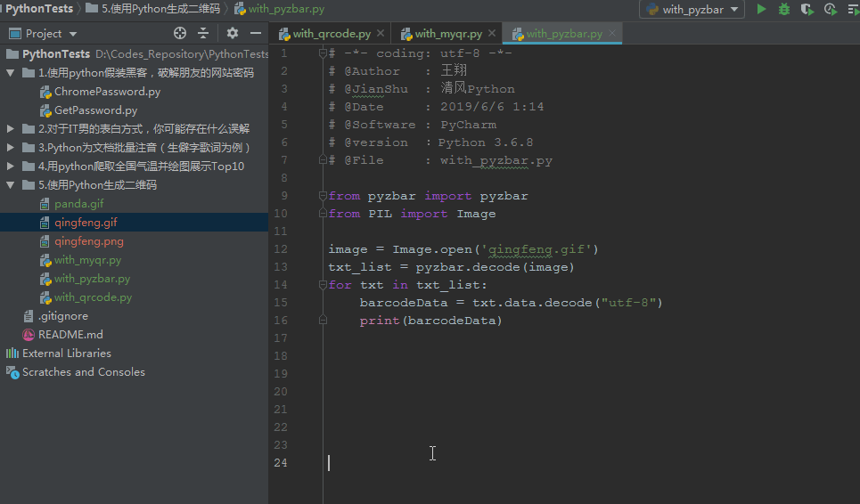860x504 pixels.
Task: Expand folder 2.对于IT男的表白方式
Action: (11, 129)
